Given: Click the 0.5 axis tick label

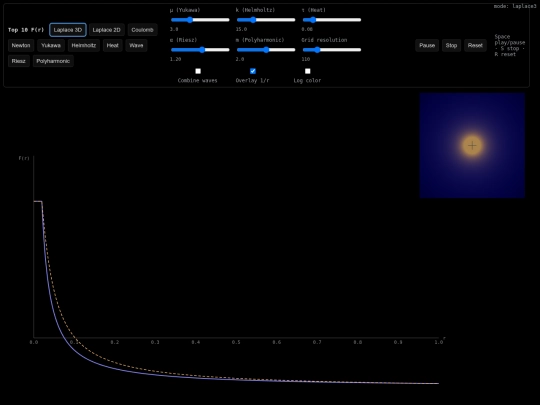Looking at the screenshot, I should coord(236,342).
